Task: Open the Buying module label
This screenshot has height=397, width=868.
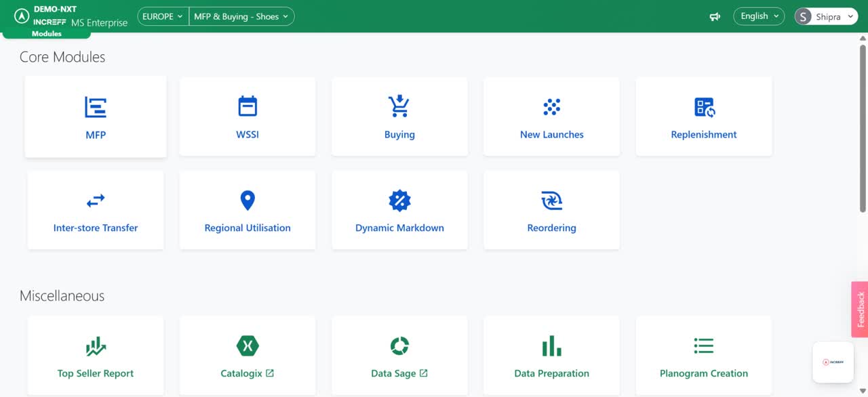Action: (x=399, y=134)
